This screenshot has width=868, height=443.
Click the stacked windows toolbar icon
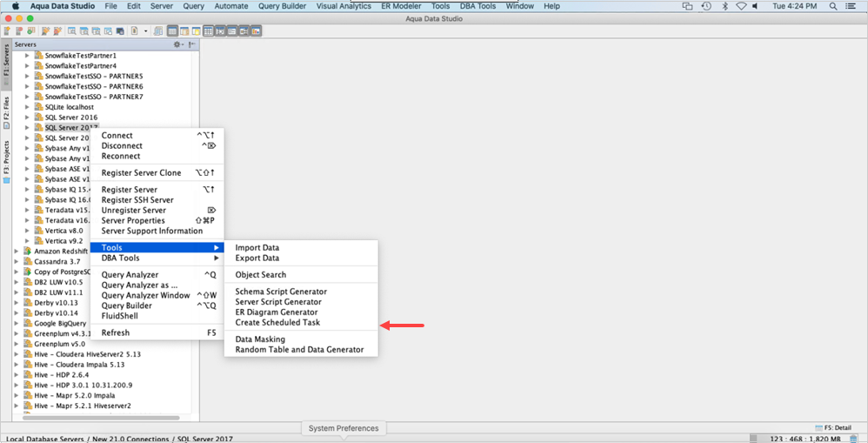tap(158, 31)
